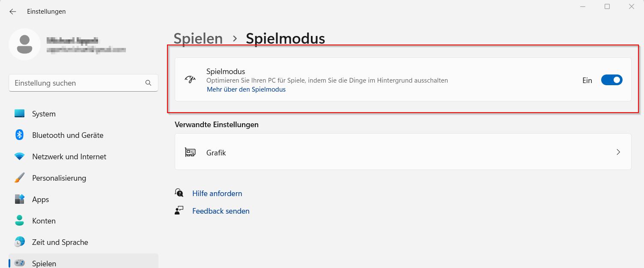Toggle the Spielmodus switch off
This screenshot has height=268, width=644.
pos(611,80)
